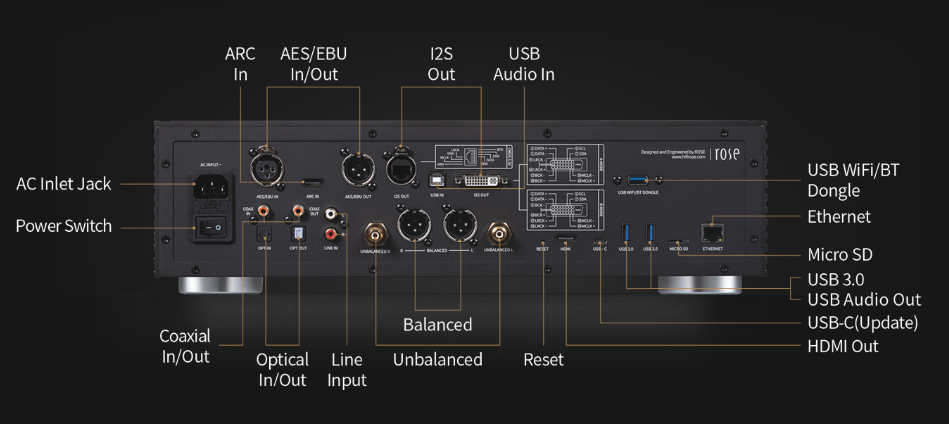Click the rose brand logo

click(726, 154)
